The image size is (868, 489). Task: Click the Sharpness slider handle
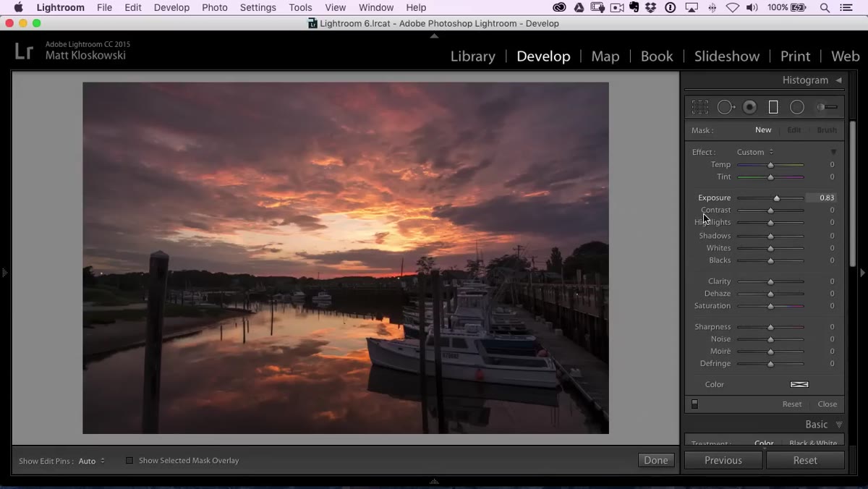tap(770, 327)
